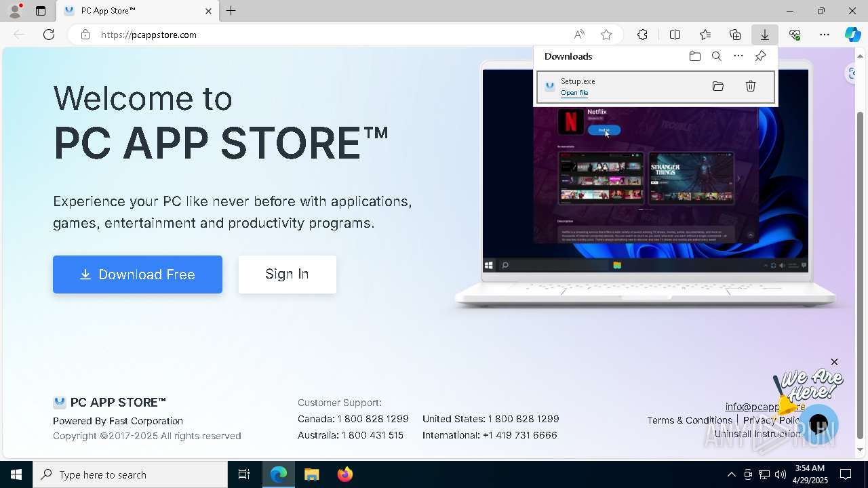868x488 pixels.
Task: Open Terms & Conditions link
Action: click(x=690, y=420)
